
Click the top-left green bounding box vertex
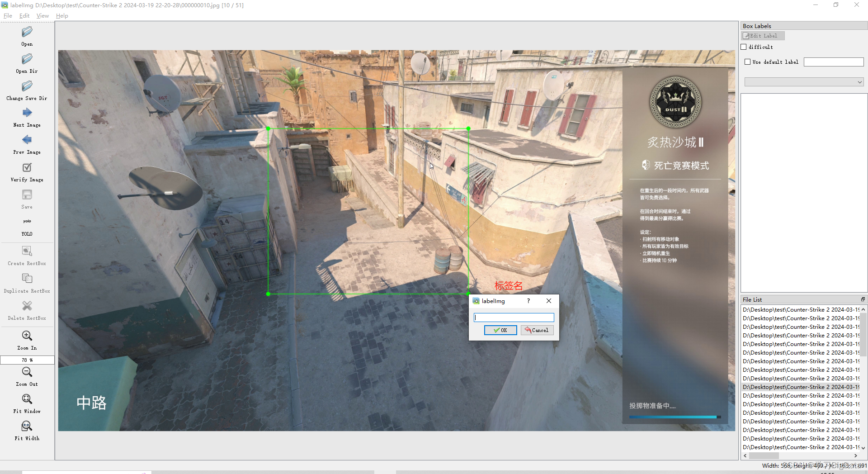click(x=269, y=128)
